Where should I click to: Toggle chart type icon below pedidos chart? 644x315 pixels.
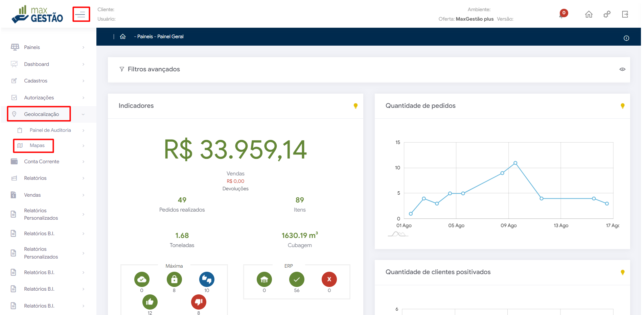(398, 234)
